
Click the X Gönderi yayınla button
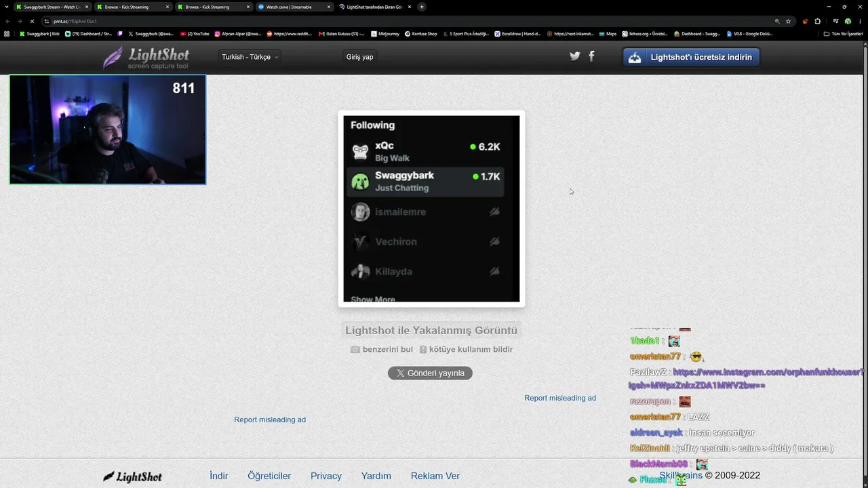(430, 373)
